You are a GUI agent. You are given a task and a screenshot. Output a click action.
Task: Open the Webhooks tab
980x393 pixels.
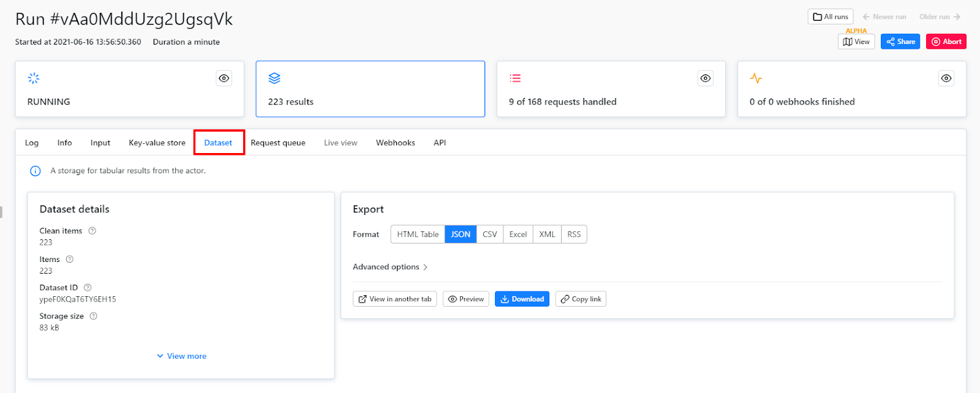pos(396,143)
